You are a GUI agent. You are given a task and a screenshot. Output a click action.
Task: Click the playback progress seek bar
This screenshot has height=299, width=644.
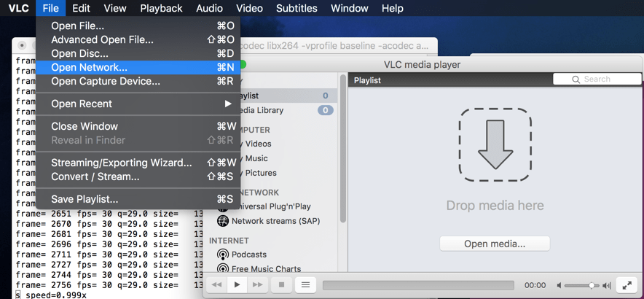[418, 285]
